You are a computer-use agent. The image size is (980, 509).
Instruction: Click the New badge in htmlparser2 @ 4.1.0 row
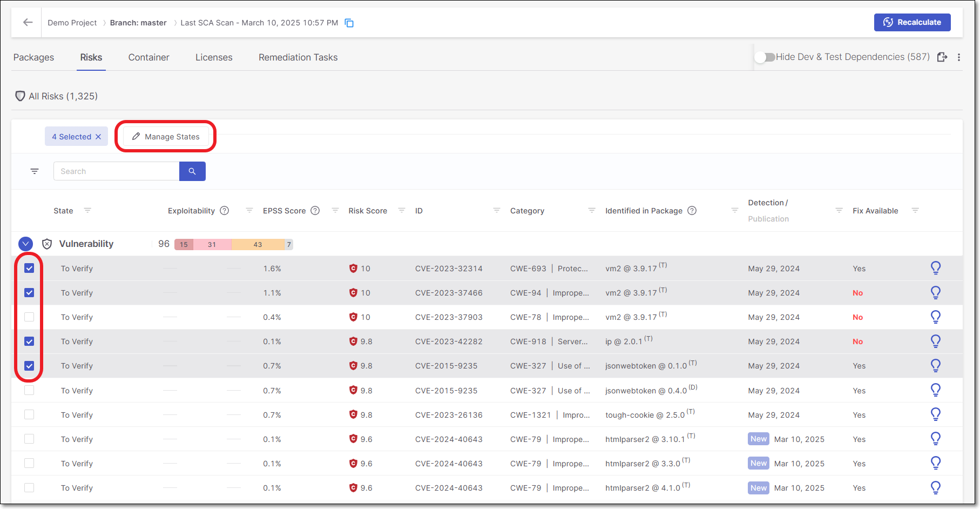759,487
